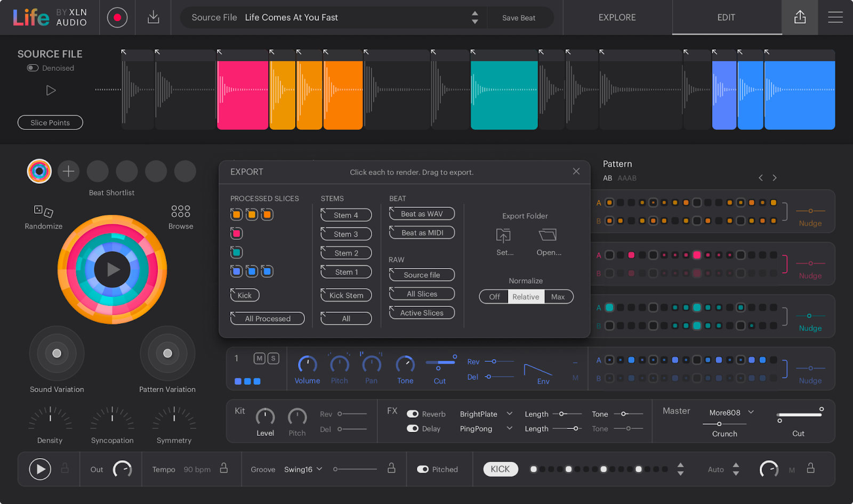Export using Beat as WAV

(x=421, y=213)
